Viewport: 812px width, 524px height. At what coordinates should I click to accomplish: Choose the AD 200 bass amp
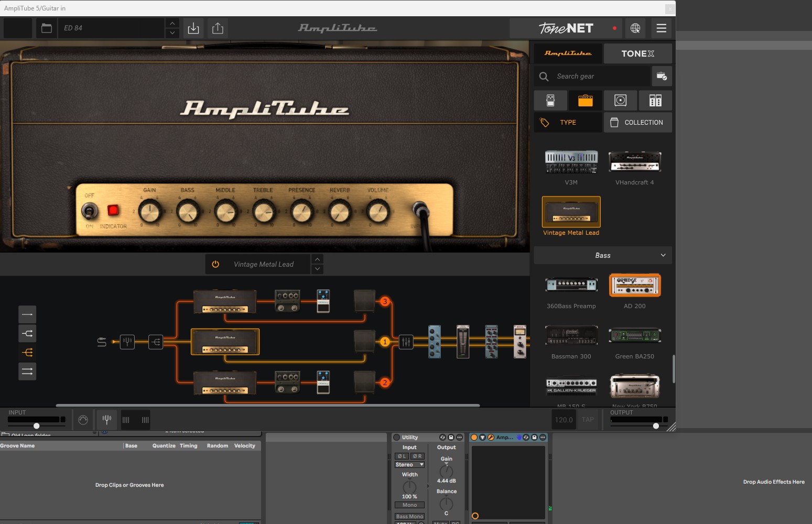[635, 285]
